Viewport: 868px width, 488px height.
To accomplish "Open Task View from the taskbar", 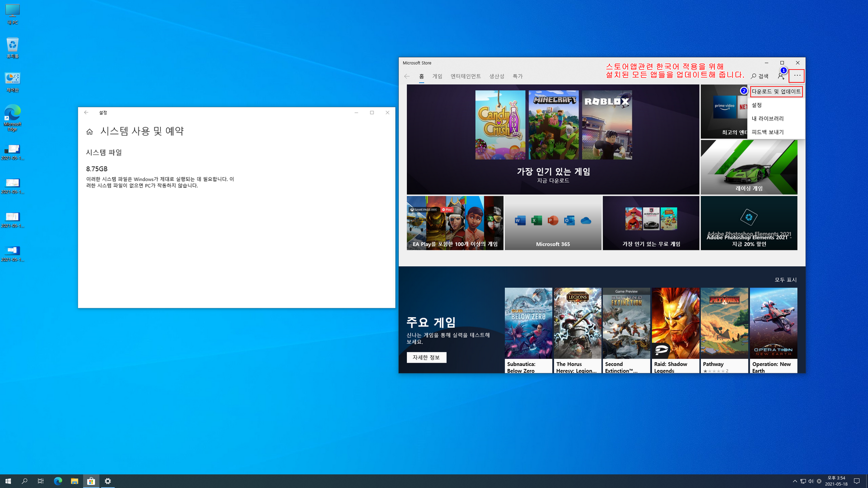I will (x=41, y=481).
